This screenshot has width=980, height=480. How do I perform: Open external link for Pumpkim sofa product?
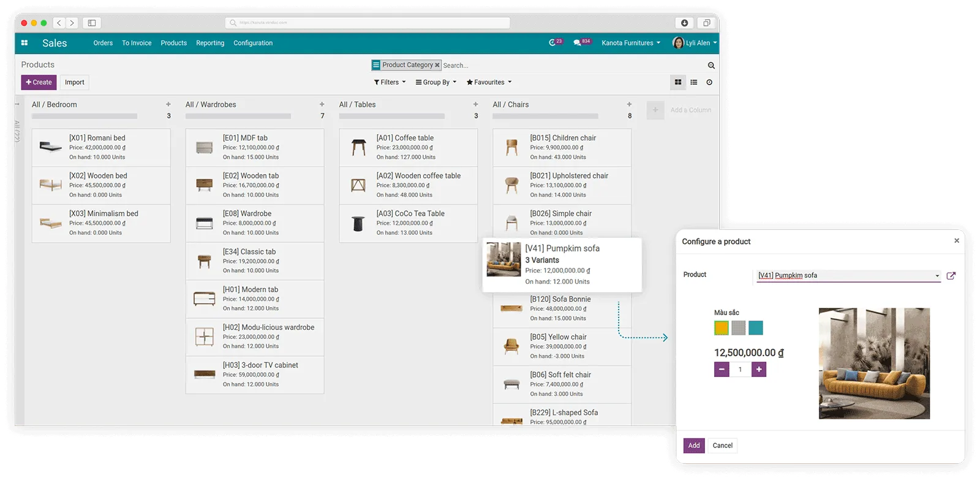pyautogui.click(x=951, y=276)
